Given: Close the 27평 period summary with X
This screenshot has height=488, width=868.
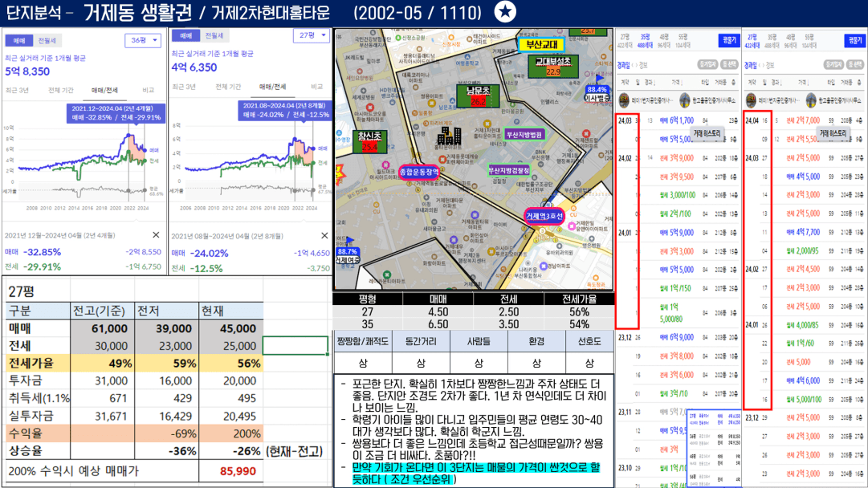Looking at the screenshot, I should [x=324, y=236].
